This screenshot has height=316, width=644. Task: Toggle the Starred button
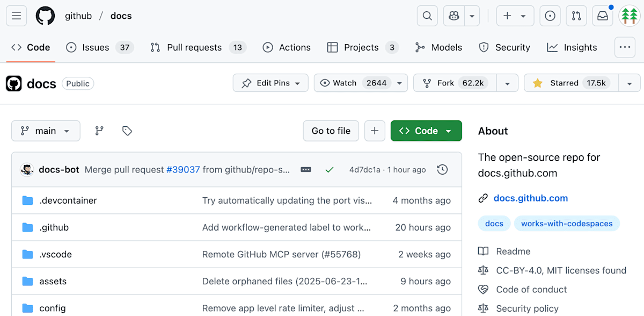pyautogui.click(x=571, y=83)
